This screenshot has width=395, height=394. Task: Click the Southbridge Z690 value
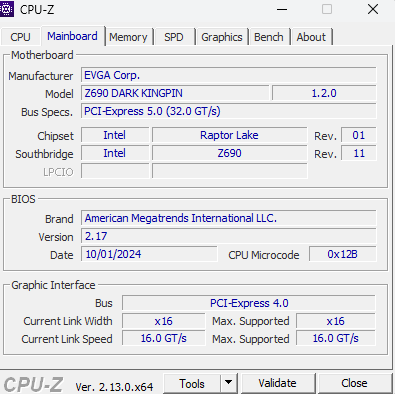(x=229, y=153)
